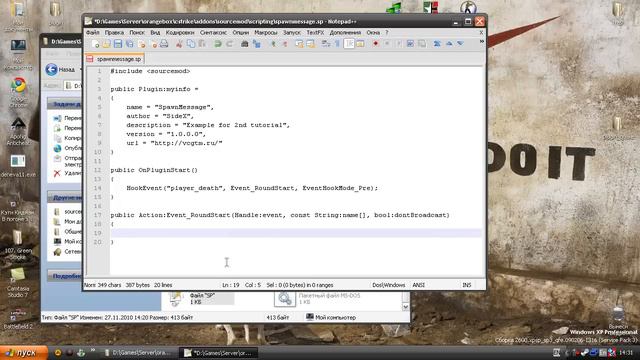Click the Опубл... task link in Explorer

[x=68, y=148]
